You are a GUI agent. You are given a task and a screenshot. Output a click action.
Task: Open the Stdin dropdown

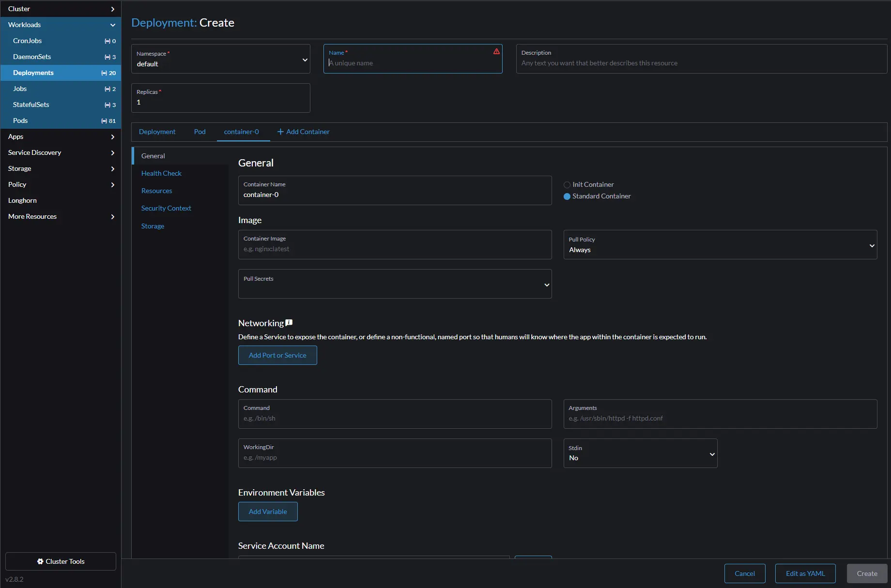(x=640, y=453)
